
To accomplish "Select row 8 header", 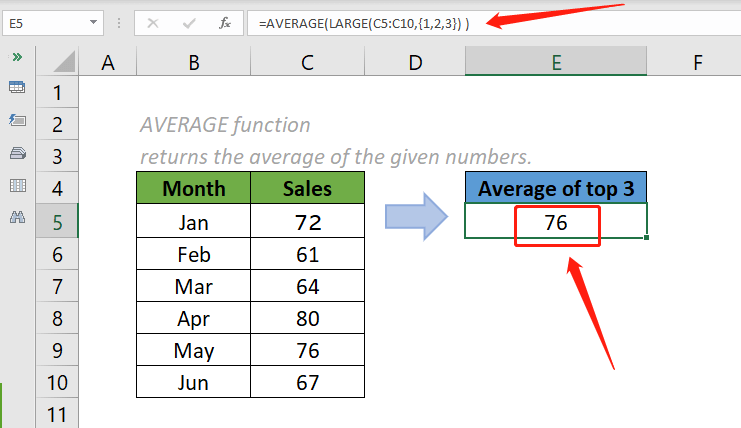I will click(x=56, y=320).
